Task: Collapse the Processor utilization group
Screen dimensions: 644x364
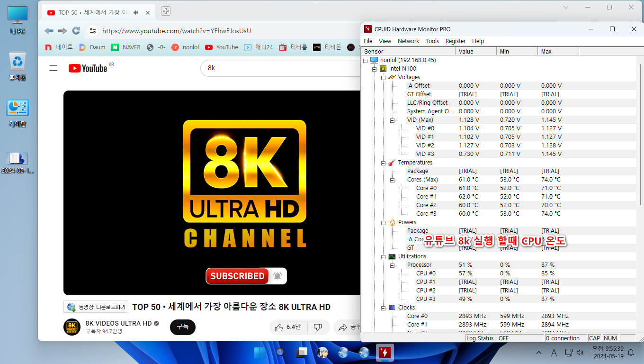Action: click(393, 265)
